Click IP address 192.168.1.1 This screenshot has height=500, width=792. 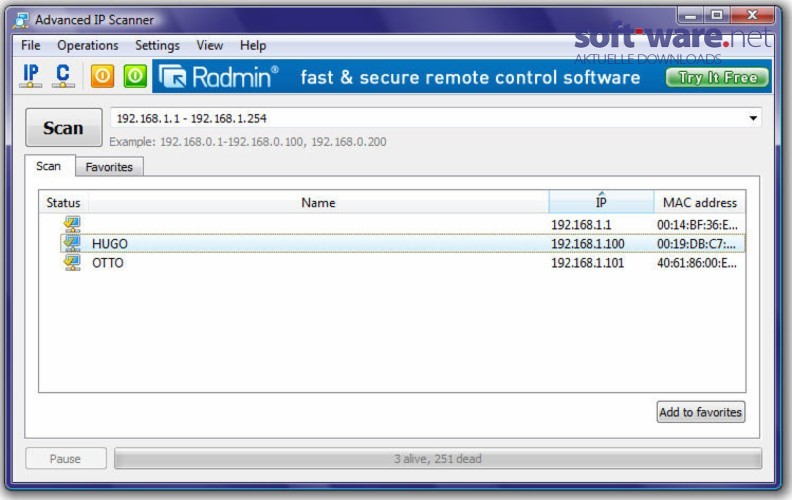[x=581, y=225]
